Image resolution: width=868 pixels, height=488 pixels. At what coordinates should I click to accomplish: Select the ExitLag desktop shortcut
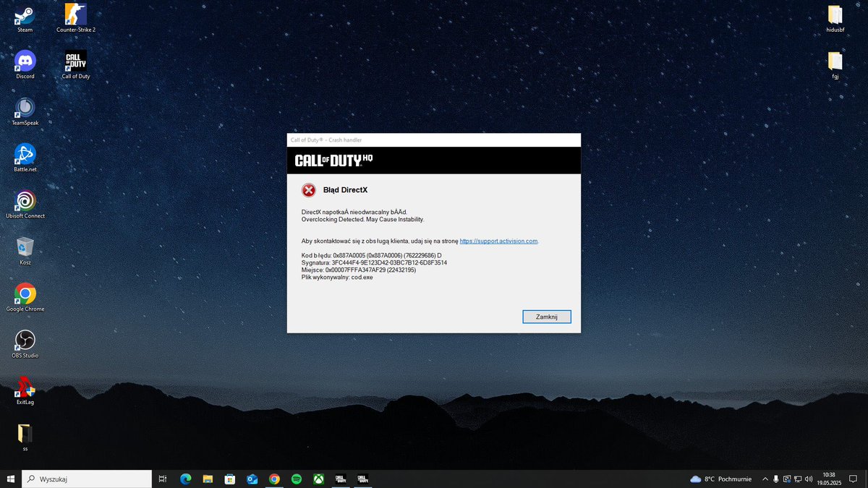coord(25,390)
